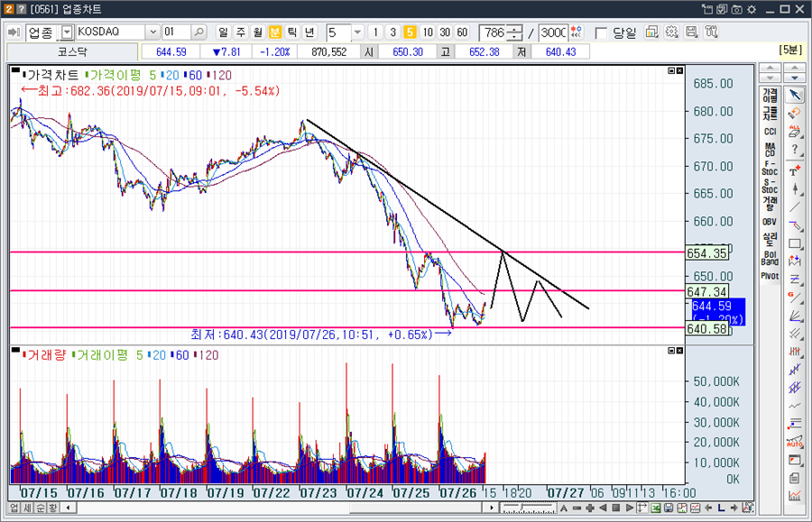This screenshot has width=812, height=522.
Task: Click the undo eraser tool icon
Action: click(795, 113)
